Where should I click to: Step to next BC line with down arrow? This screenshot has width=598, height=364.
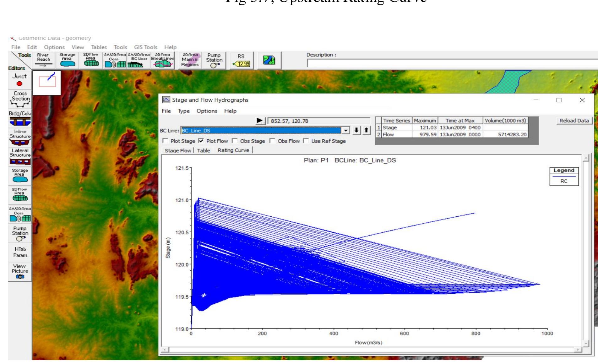[356, 130]
